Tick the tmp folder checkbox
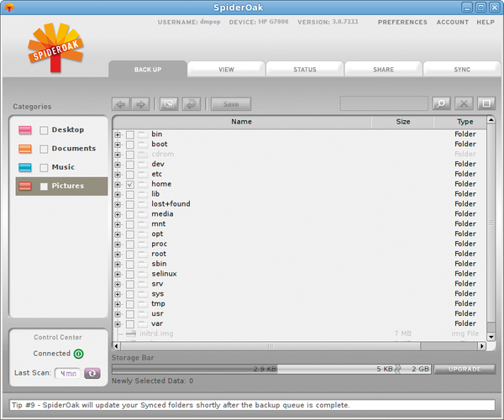This screenshot has height=420, width=504. point(130,304)
